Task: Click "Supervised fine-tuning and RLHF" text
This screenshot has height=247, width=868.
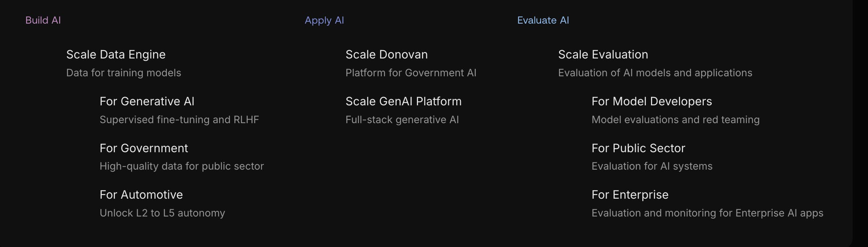Action: pos(179,120)
